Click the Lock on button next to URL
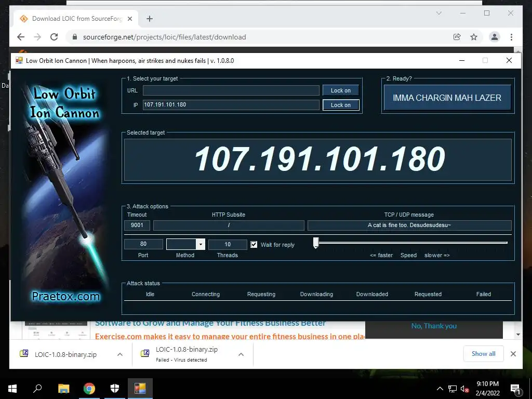Viewport: 532px width, 399px height. [x=341, y=90]
